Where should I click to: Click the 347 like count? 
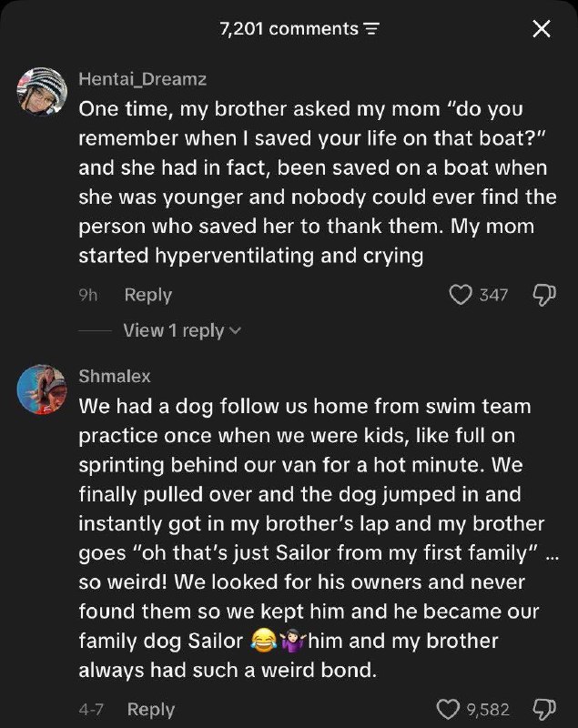tap(493, 295)
